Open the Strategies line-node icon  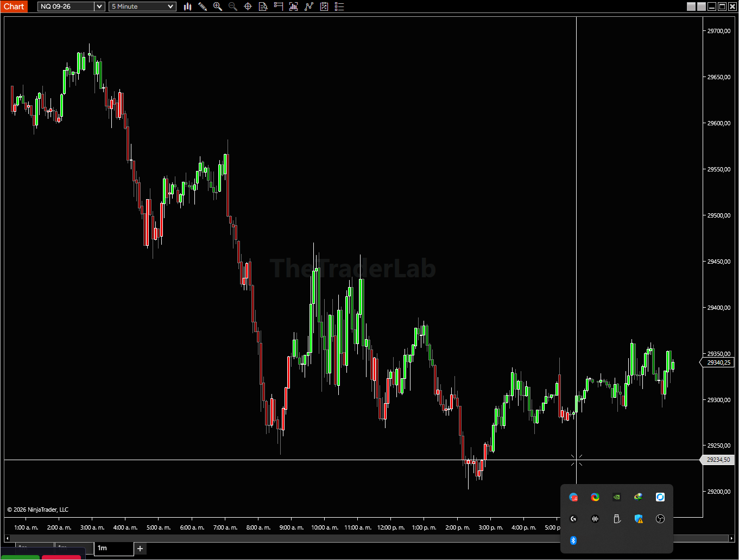pos(309,7)
